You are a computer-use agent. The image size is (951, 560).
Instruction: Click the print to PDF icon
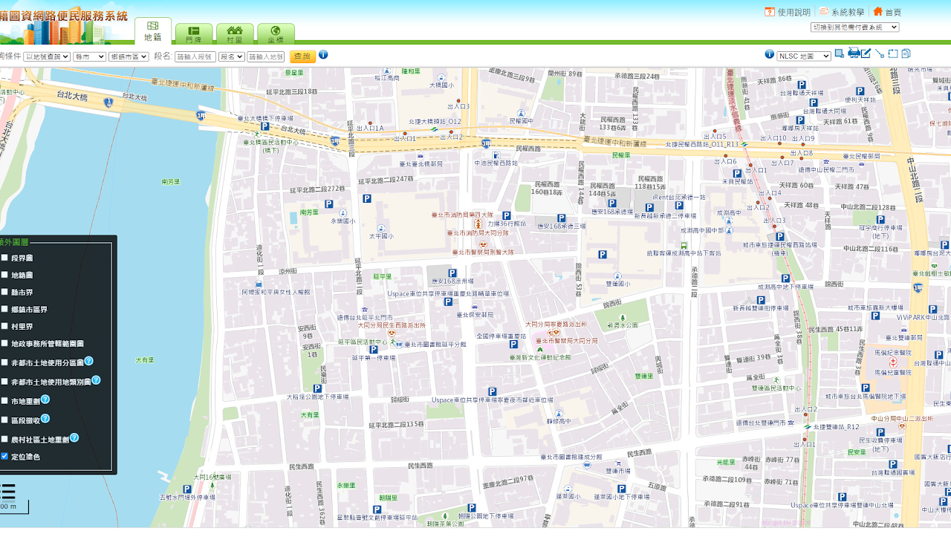point(854,53)
